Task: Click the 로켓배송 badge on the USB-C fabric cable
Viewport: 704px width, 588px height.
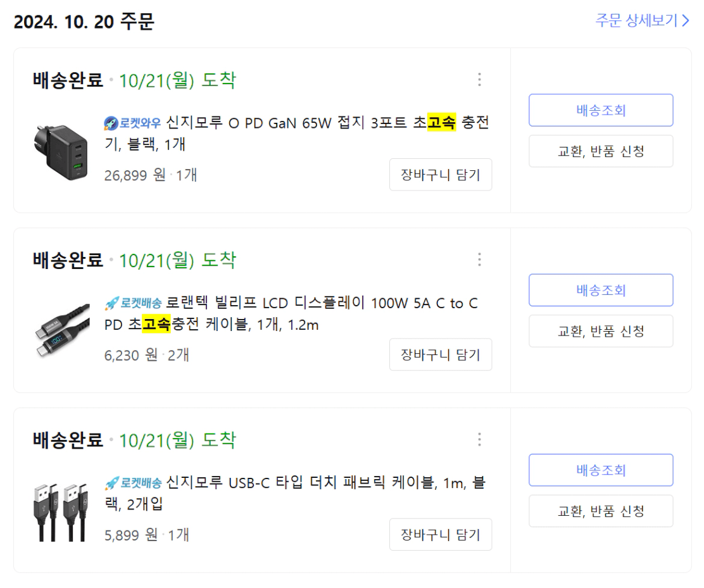Action: 133,484
